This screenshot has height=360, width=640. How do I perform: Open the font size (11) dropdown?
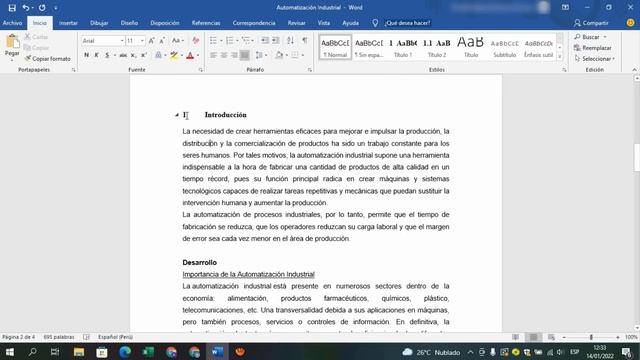[142, 41]
